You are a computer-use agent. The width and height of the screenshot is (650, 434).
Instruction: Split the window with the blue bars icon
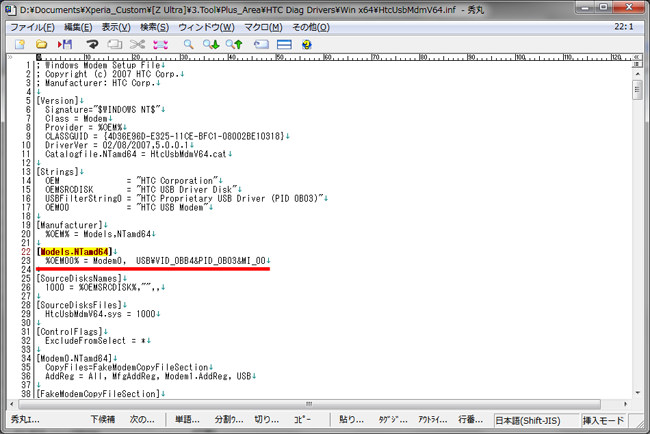click(284, 44)
